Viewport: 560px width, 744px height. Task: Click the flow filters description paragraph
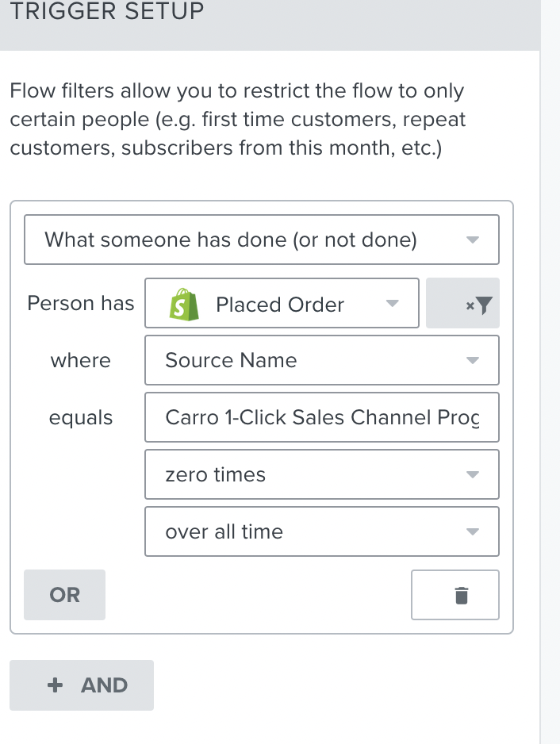[x=238, y=120]
